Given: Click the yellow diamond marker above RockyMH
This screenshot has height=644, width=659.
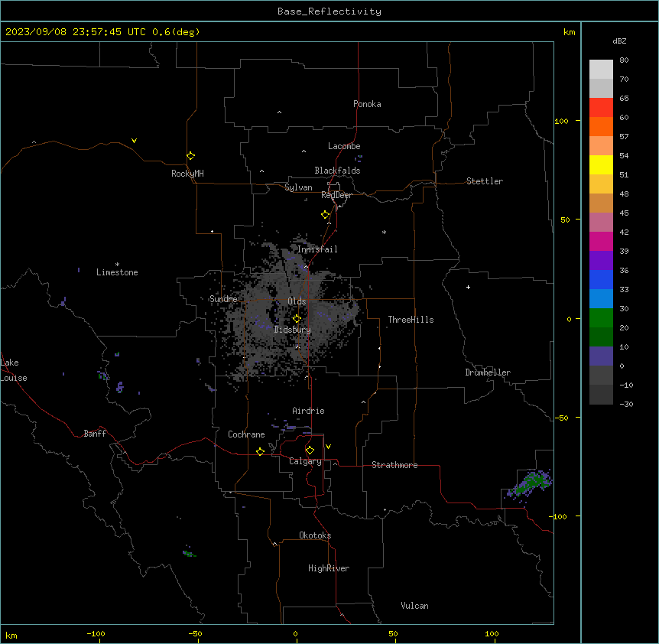Looking at the screenshot, I should [190, 156].
